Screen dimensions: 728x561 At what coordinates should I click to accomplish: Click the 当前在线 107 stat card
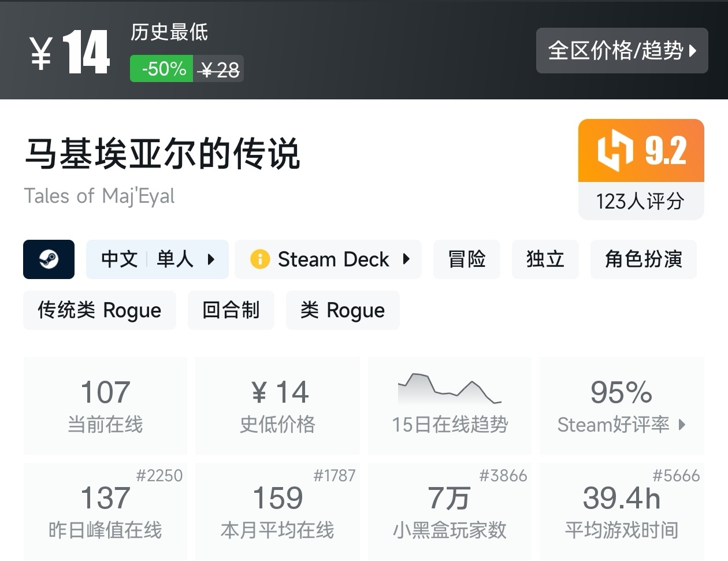105,405
